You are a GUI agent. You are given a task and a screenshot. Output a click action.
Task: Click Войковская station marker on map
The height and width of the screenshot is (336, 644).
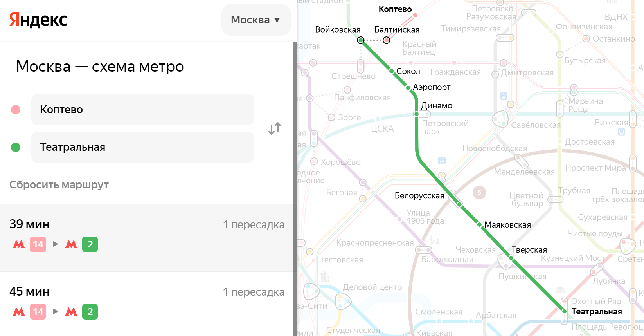point(361,40)
